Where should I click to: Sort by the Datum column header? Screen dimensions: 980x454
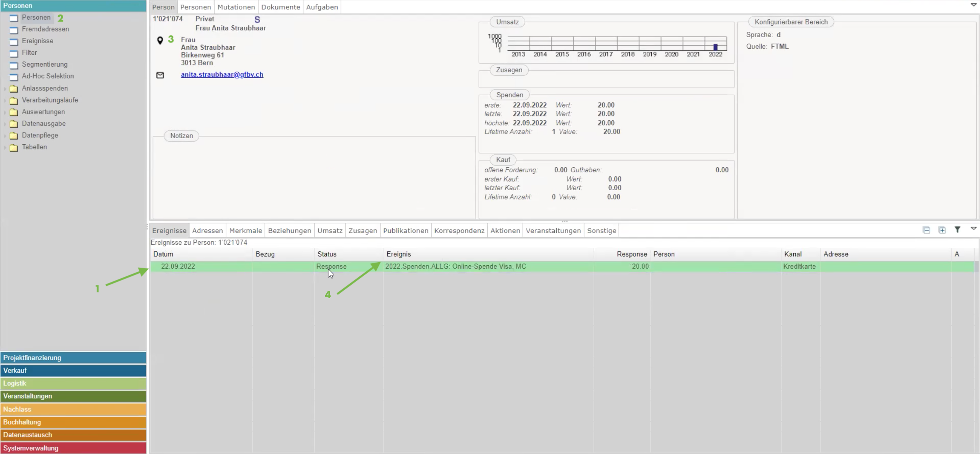tap(163, 254)
